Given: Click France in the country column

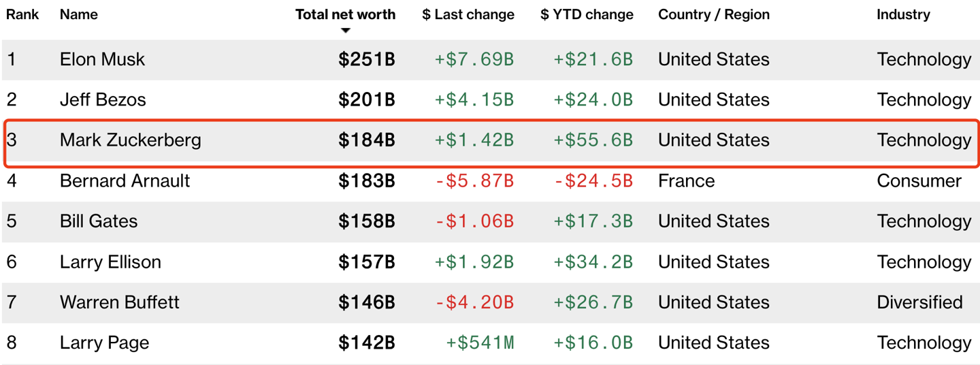Looking at the screenshot, I should (686, 180).
